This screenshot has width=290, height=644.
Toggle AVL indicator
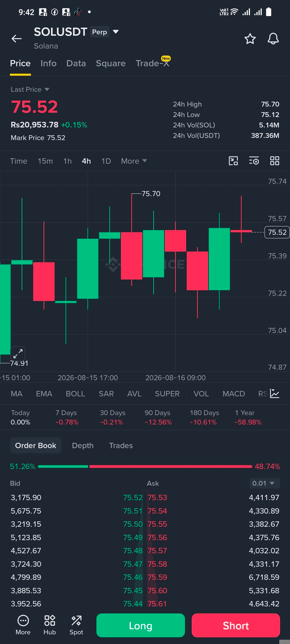(134, 394)
